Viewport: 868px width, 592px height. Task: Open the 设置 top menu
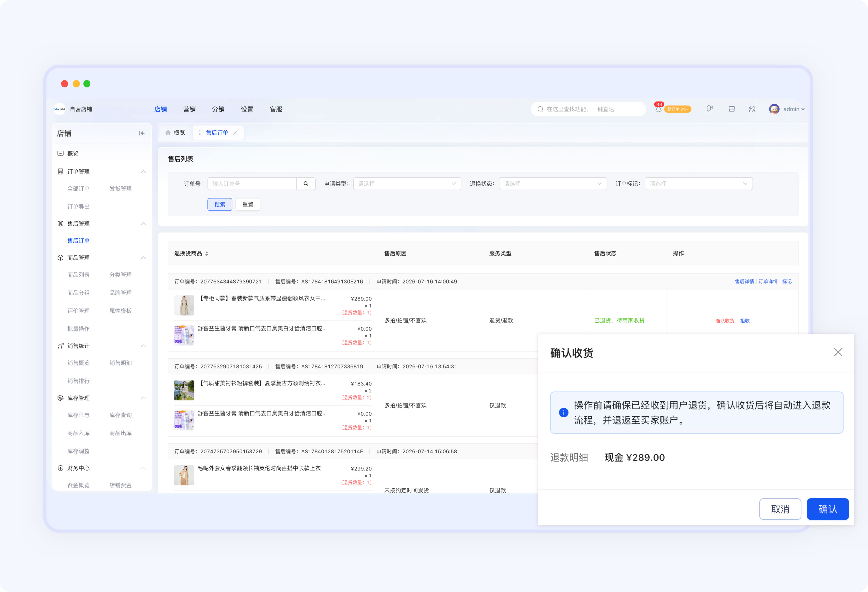pos(247,109)
